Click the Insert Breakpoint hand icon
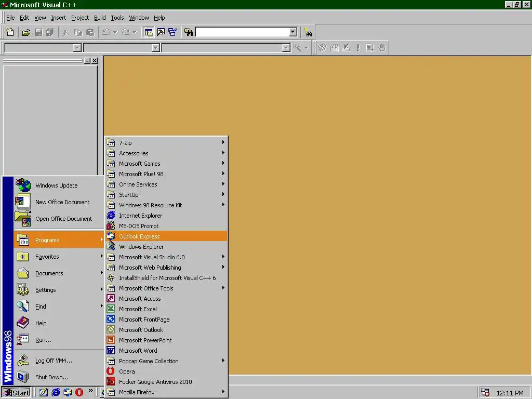This screenshot has height=399, width=532. coord(382,48)
